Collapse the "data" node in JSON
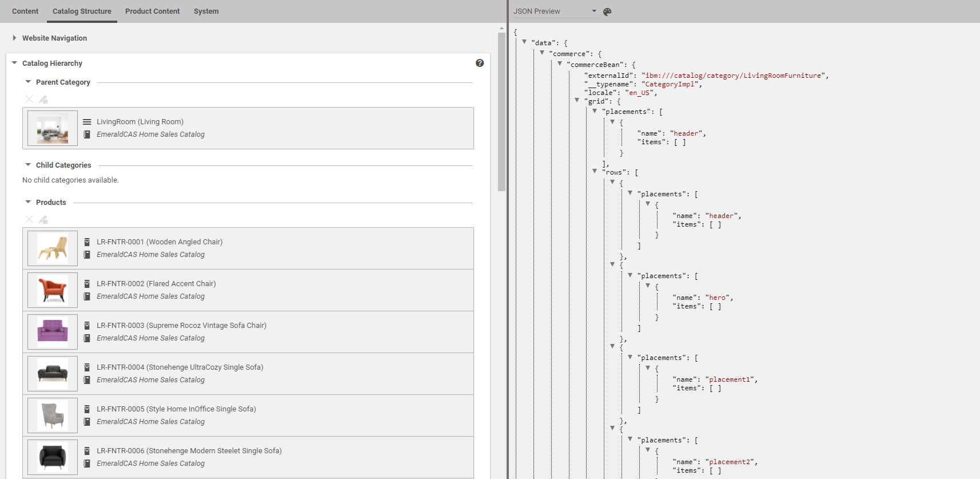The image size is (980, 479). tap(524, 42)
